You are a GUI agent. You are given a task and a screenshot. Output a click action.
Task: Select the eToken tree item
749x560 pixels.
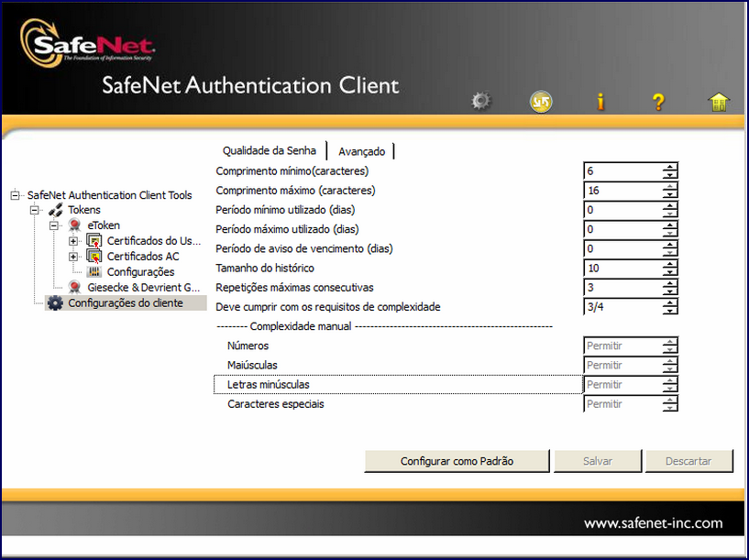click(x=104, y=225)
